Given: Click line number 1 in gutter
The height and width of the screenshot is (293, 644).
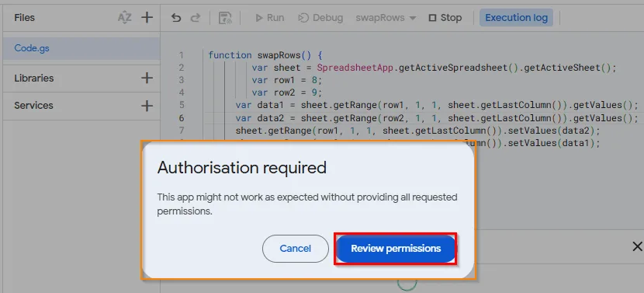Looking at the screenshot, I should (182, 55).
